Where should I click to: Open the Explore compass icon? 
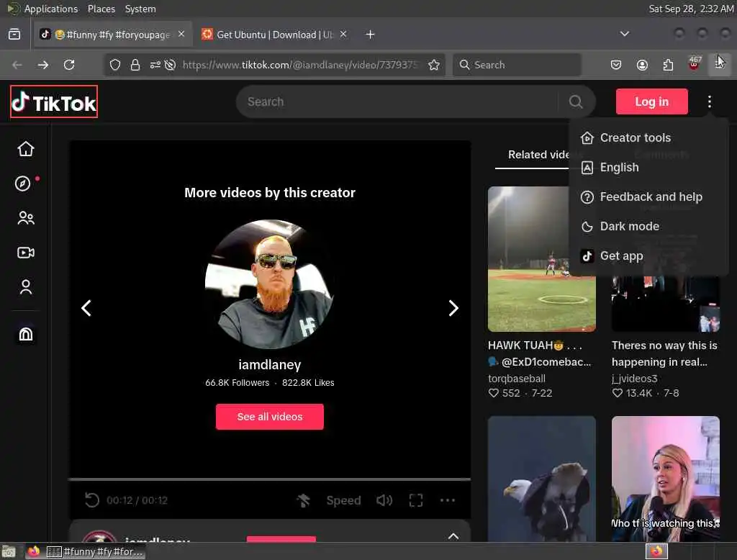pos(22,184)
